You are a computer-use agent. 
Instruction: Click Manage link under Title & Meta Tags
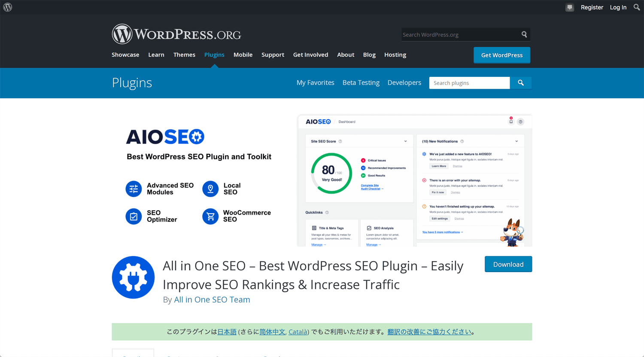[x=319, y=245]
